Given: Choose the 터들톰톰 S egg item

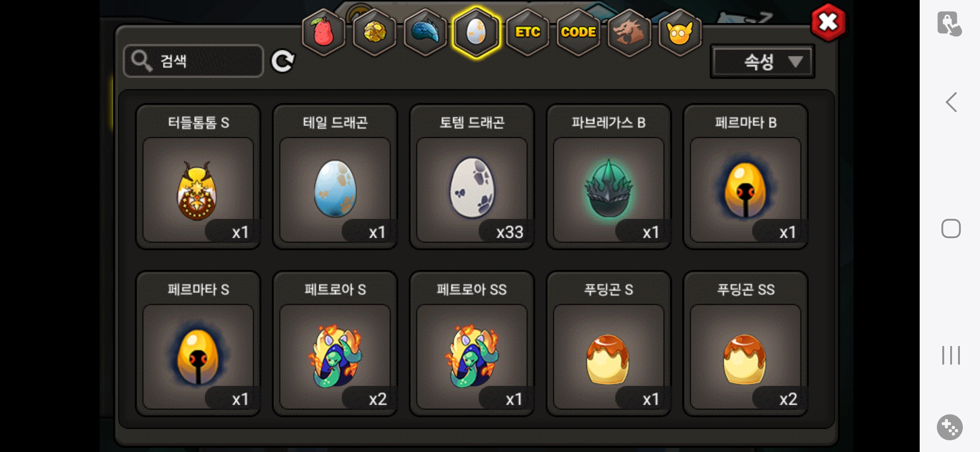Looking at the screenshot, I should [198, 177].
